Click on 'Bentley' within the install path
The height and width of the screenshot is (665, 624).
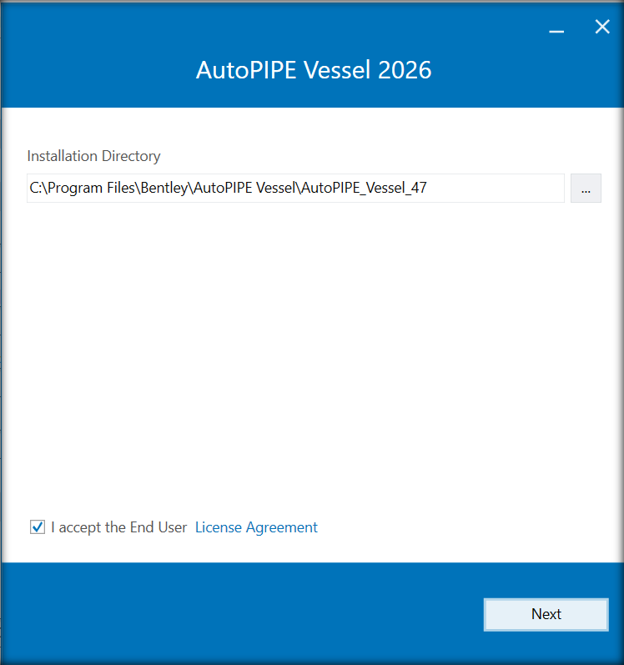coord(164,188)
